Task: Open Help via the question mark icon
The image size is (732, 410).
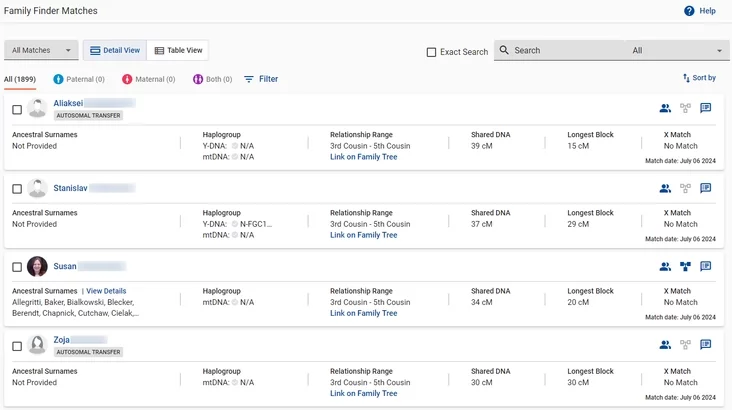Action: [x=689, y=11]
